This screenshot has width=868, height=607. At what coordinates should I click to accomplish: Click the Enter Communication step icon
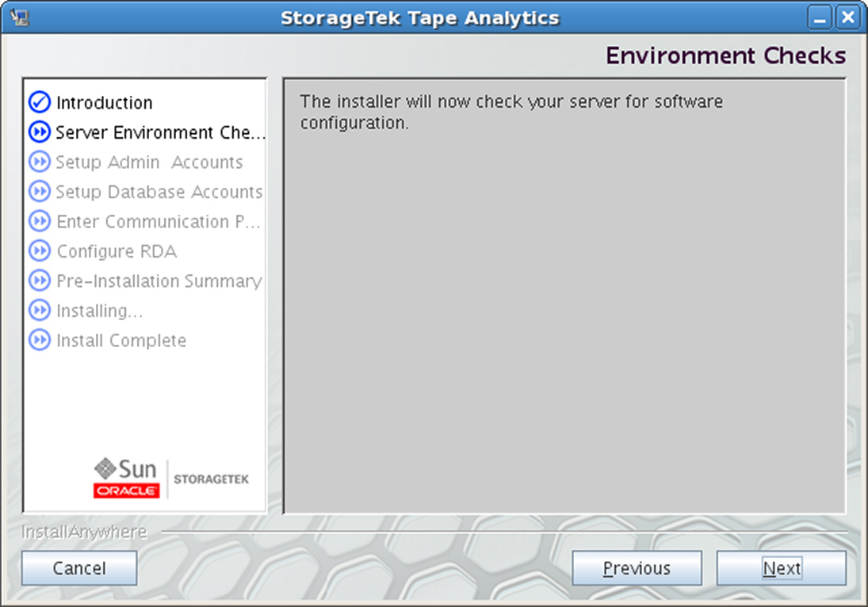coord(40,221)
